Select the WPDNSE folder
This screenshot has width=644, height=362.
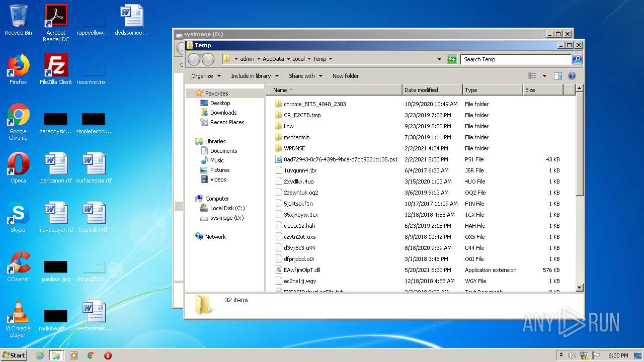click(294, 148)
